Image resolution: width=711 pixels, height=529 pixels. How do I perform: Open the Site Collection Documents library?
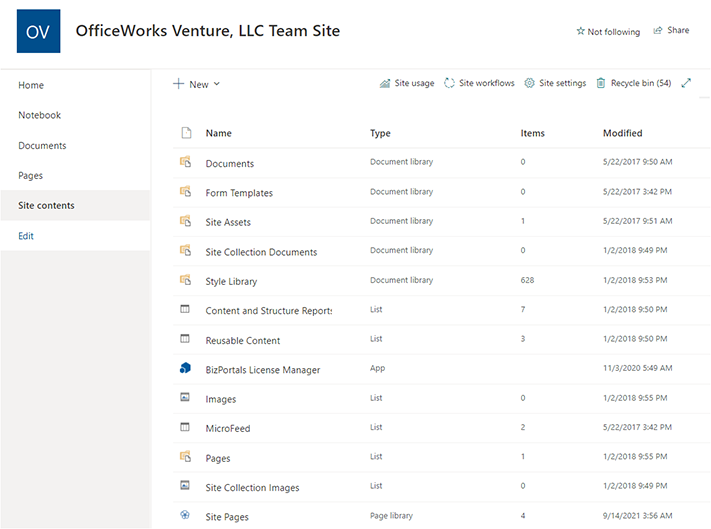coord(261,252)
